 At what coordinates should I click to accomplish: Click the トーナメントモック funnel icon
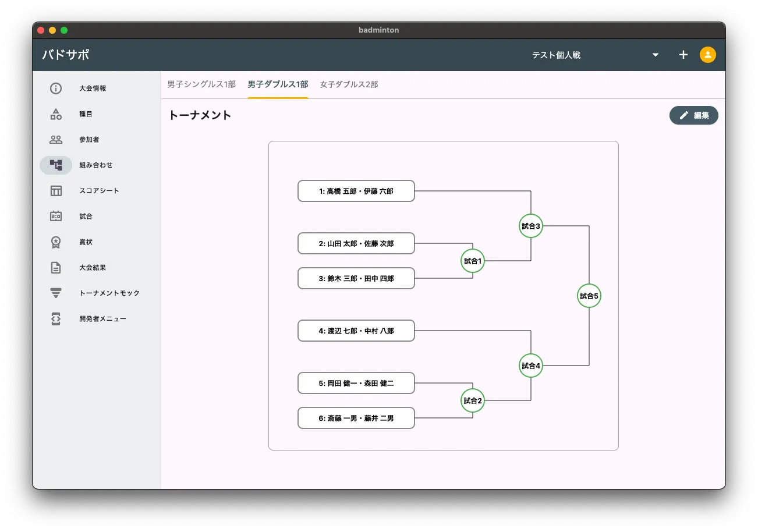click(x=56, y=293)
